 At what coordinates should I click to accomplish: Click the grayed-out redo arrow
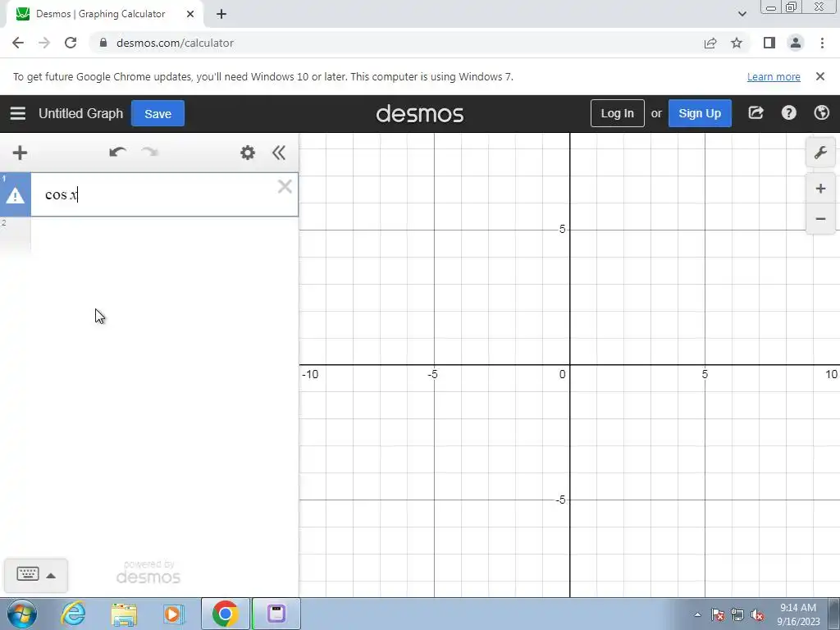click(150, 152)
